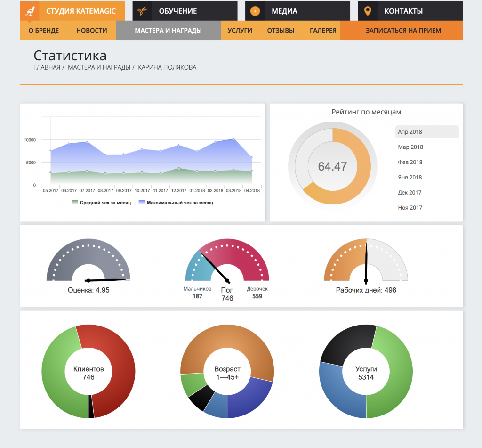
Task: Open the Студия KateMagic main menu
Action: pos(72,11)
